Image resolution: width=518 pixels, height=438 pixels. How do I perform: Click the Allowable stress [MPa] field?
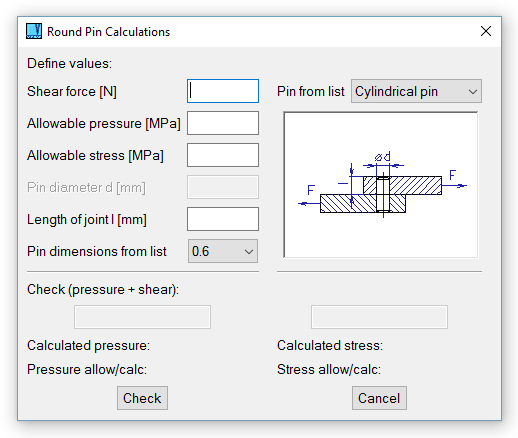(223, 155)
